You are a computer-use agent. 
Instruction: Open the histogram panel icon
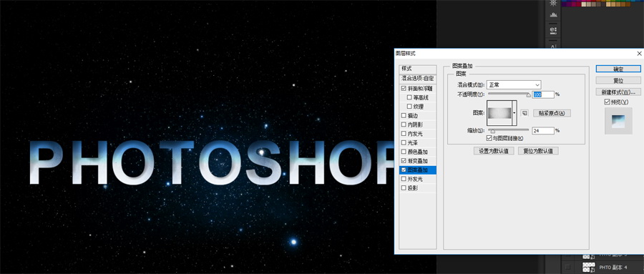553,15
